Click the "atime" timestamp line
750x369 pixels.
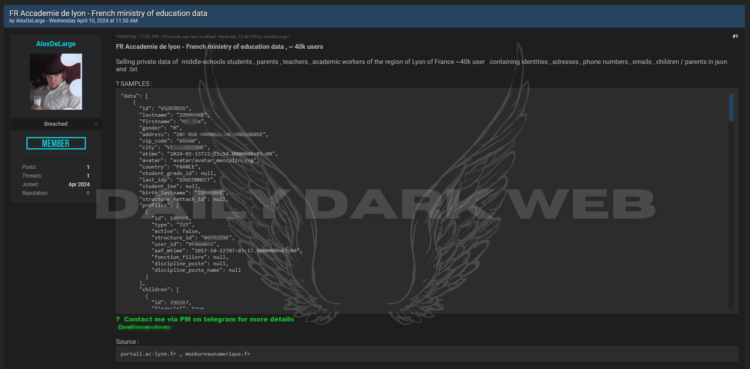click(209, 154)
